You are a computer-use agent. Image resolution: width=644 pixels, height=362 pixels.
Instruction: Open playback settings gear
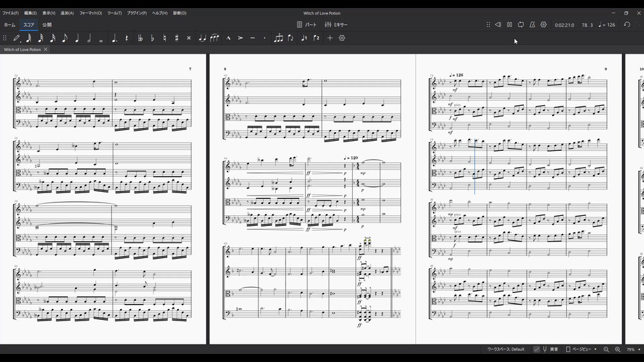click(543, 25)
